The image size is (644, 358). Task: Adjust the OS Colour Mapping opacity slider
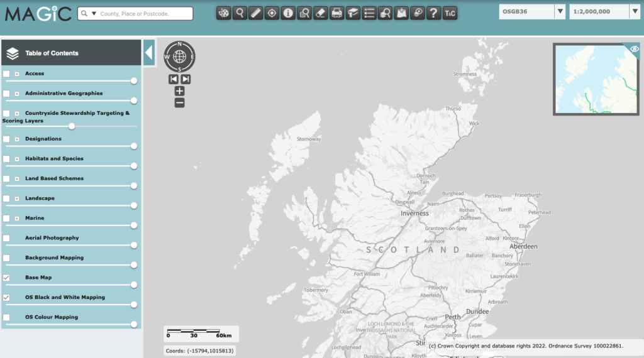(x=134, y=324)
